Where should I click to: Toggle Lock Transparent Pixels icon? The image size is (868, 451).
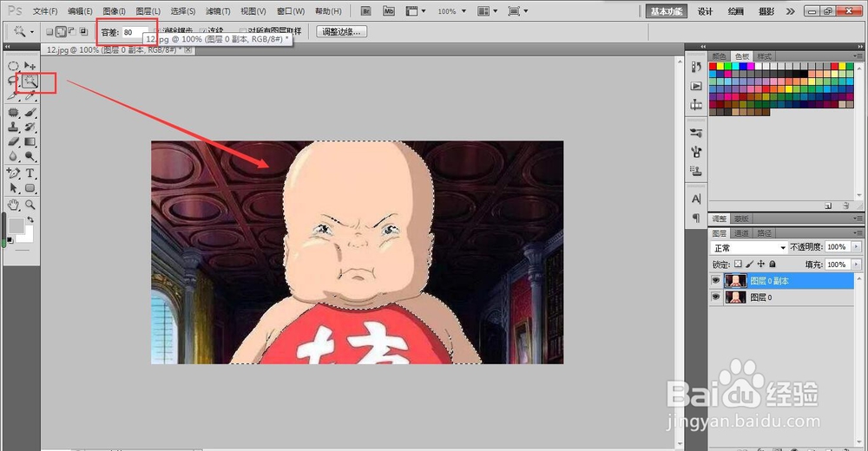(x=738, y=264)
